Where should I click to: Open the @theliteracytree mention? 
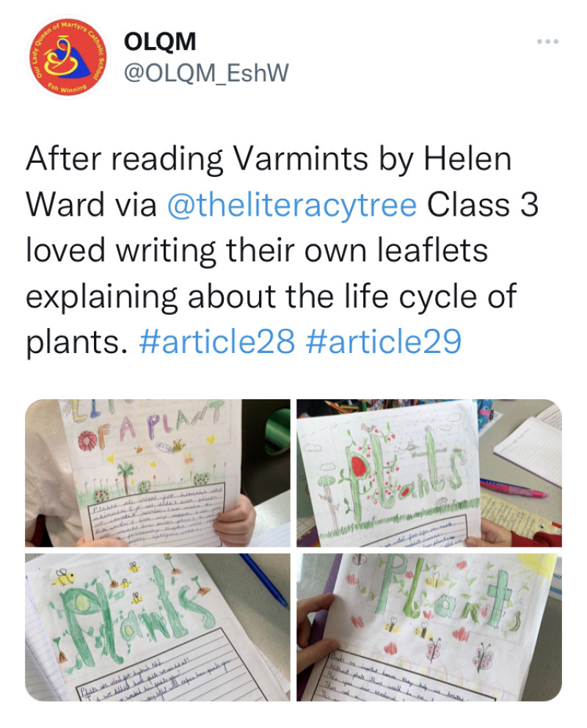pyautogui.click(x=292, y=205)
